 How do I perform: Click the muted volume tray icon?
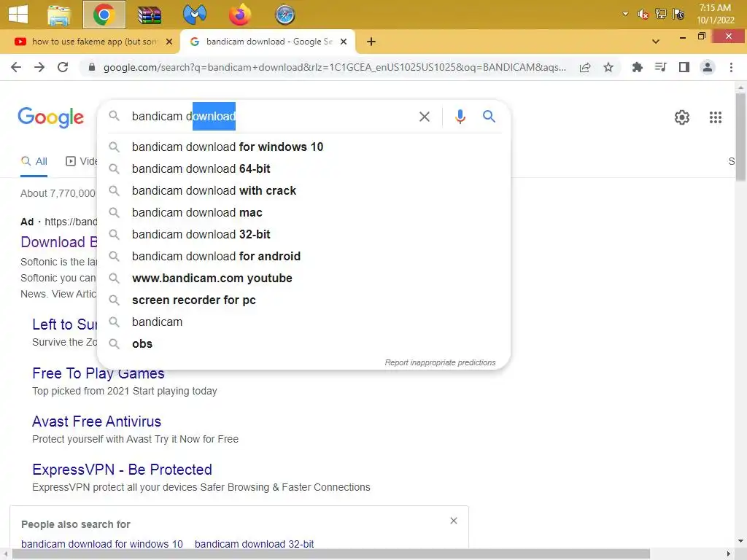643,15
